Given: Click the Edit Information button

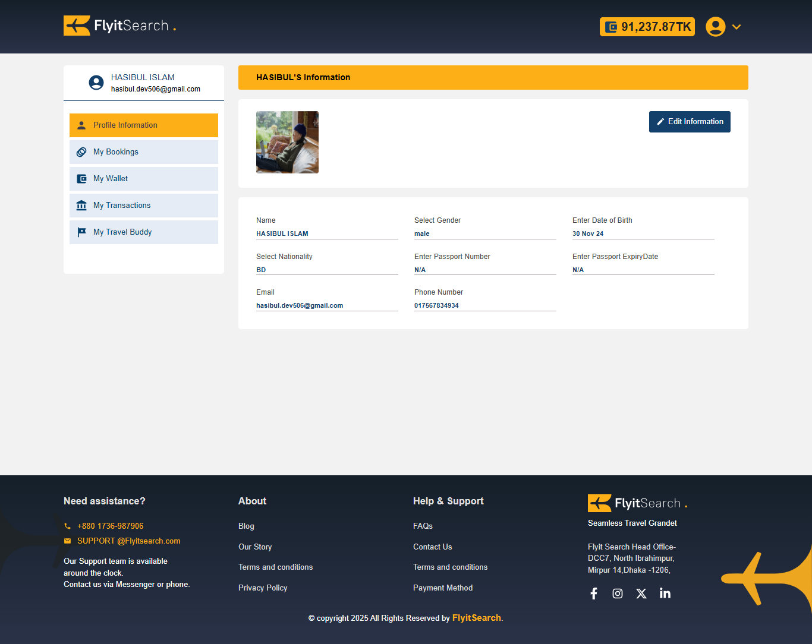Looking at the screenshot, I should (690, 121).
